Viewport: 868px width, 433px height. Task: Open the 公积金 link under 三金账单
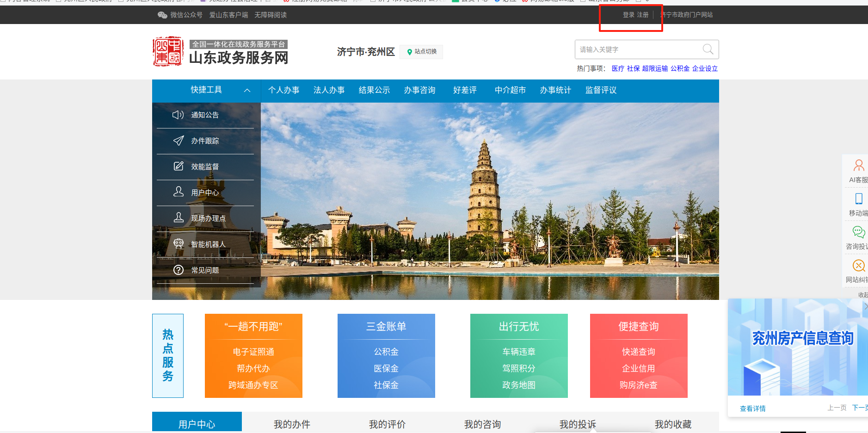[x=386, y=352]
